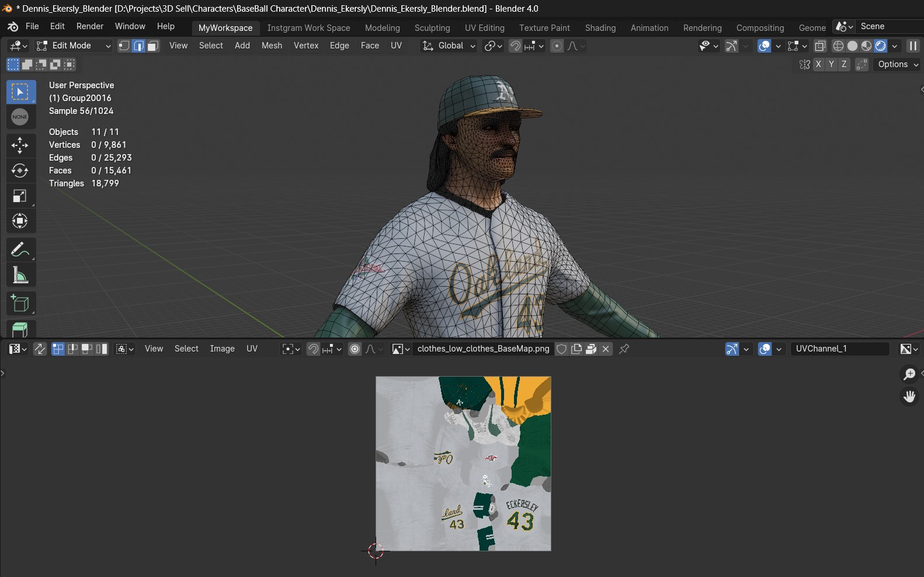Select the Scale tool in viewport toolbar
The image size is (924, 577).
20,196
